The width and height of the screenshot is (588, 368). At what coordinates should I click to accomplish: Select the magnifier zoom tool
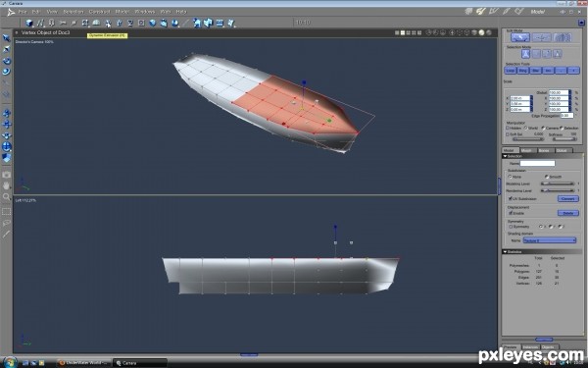pos(7,196)
